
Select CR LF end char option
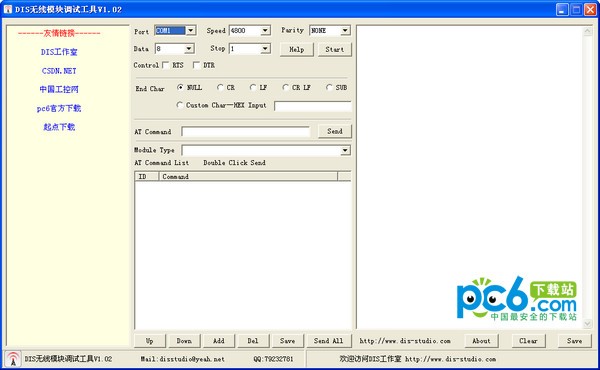click(x=285, y=87)
